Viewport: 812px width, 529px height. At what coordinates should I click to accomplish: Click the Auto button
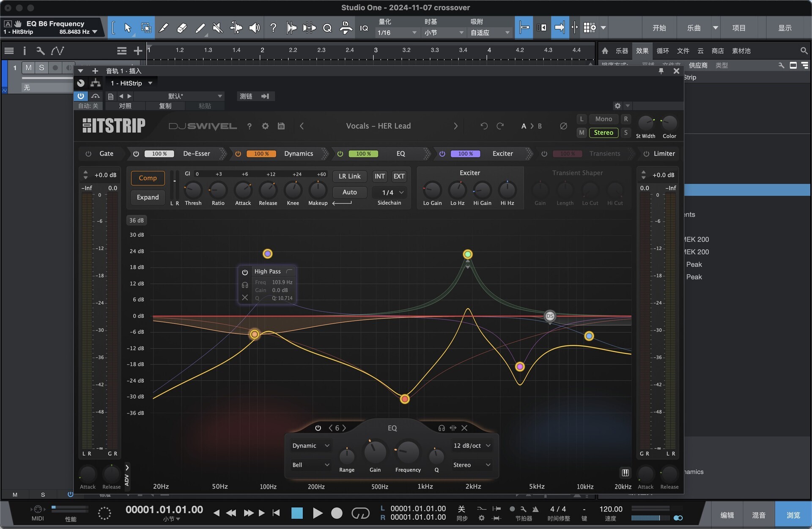tap(350, 192)
